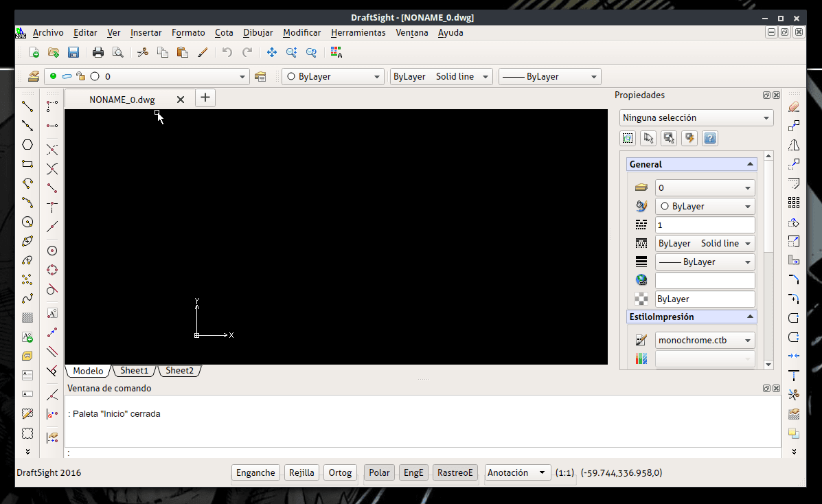Open the Ninguna selección dropdown
822x504 pixels.
[x=696, y=118]
